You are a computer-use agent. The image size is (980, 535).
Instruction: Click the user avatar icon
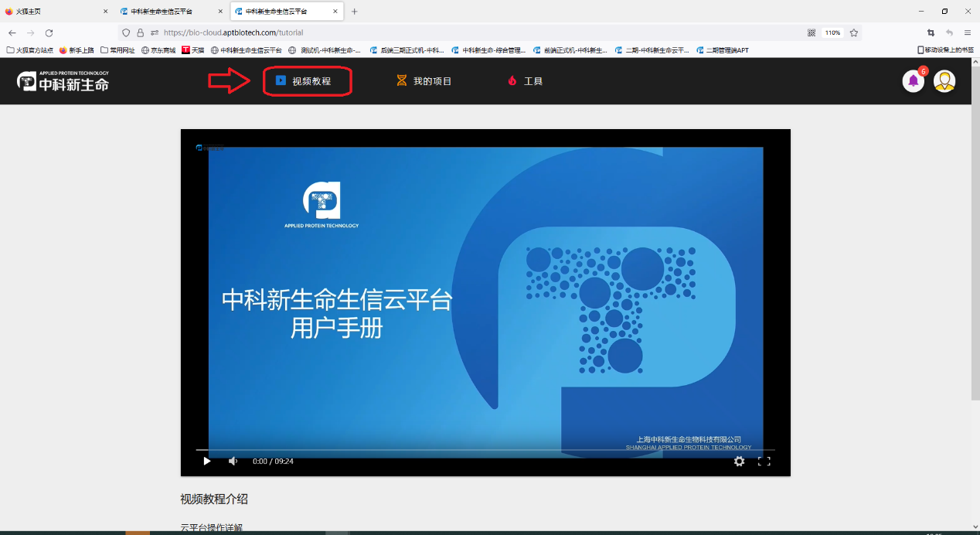[x=944, y=80]
